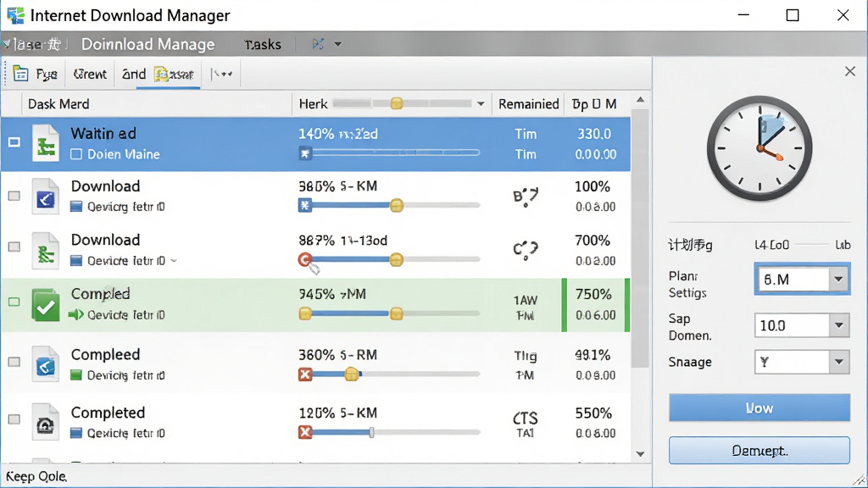Click the Keep Qole status bar text
This screenshot has width=868, height=488.
click(36, 476)
